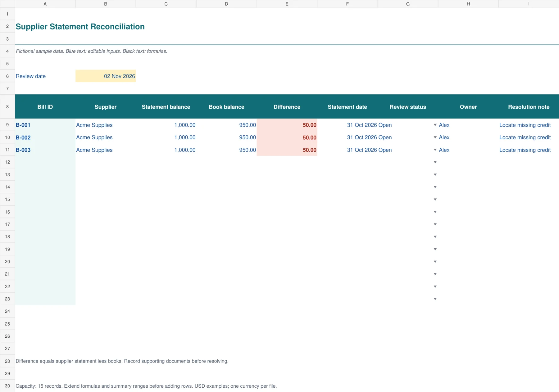Open Review status dropdown for bill B-003
This screenshot has width=559, height=392.
coord(435,150)
